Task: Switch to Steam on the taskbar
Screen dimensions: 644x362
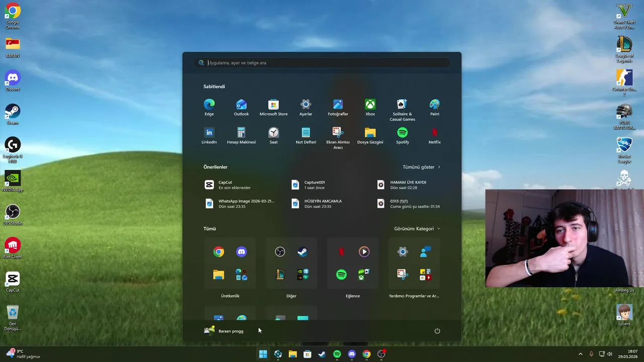Action: (x=322, y=354)
